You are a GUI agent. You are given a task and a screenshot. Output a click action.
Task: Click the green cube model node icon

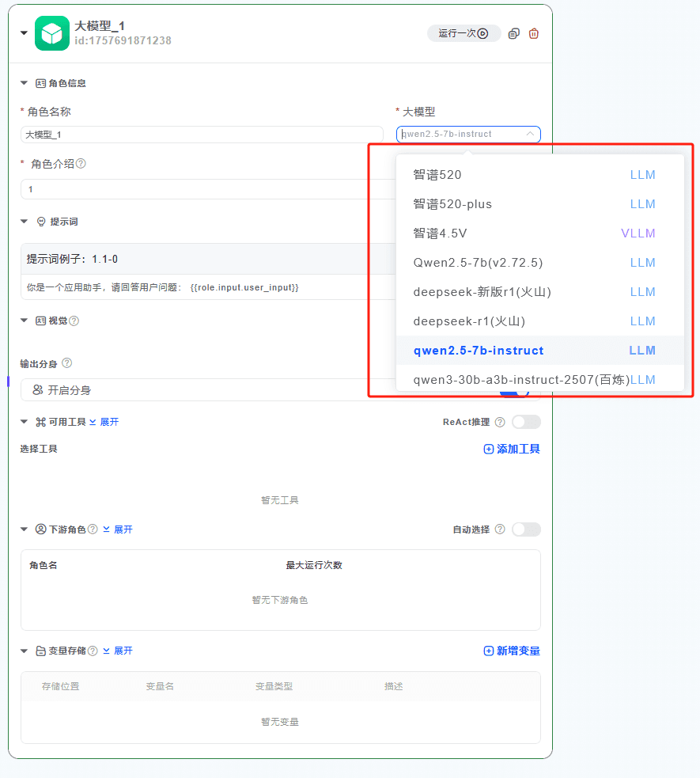pyautogui.click(x=52, y=33)
